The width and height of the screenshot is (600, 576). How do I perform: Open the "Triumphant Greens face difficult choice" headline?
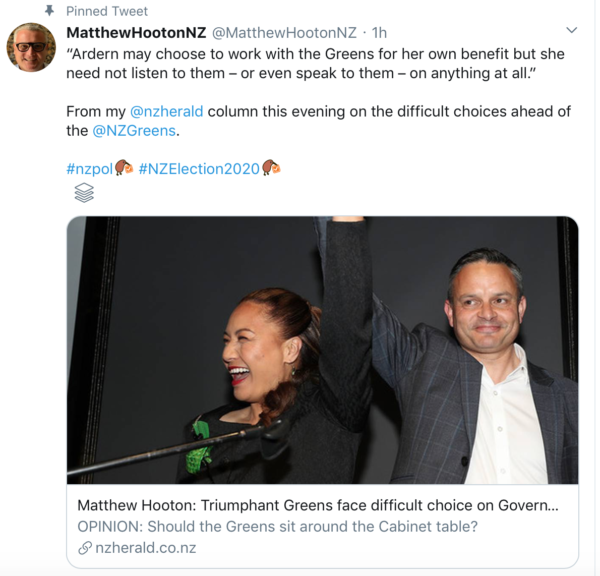[x=317, y=505]
